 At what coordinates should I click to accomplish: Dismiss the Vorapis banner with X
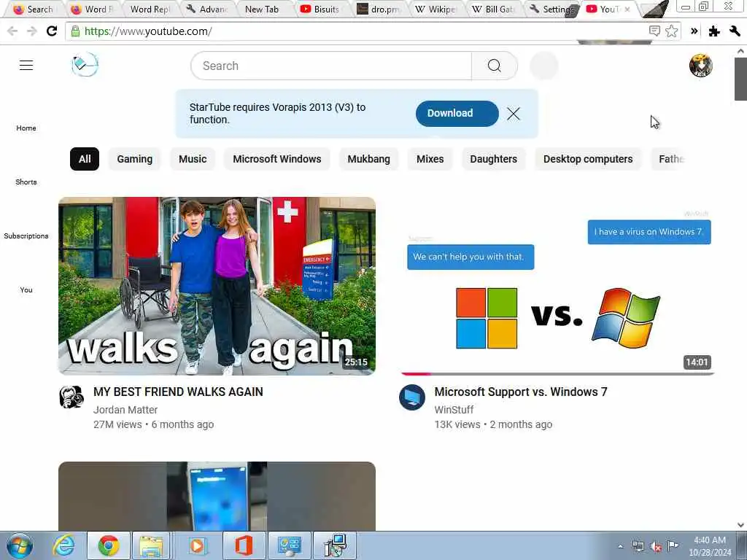point(513,113)
